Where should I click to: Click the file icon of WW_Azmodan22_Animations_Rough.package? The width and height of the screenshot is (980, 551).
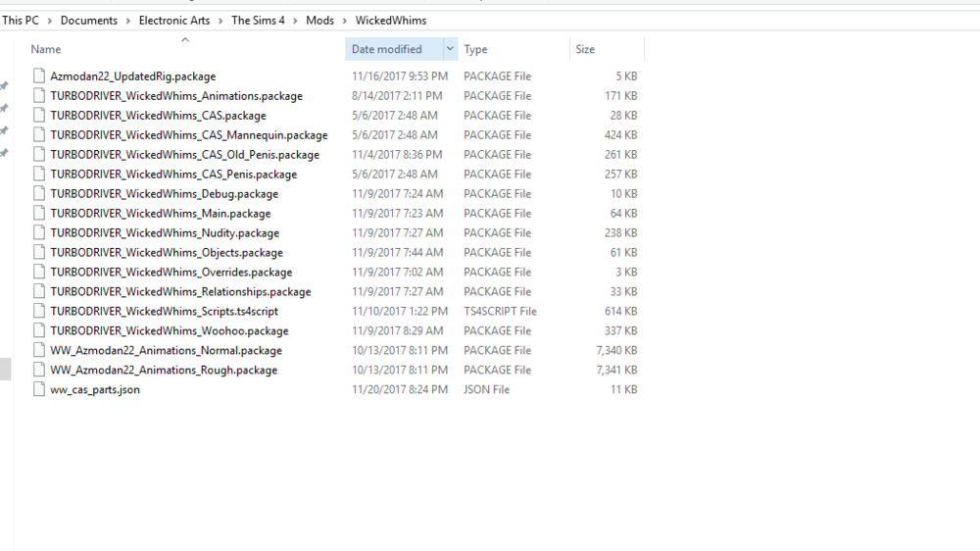point(39,371)
